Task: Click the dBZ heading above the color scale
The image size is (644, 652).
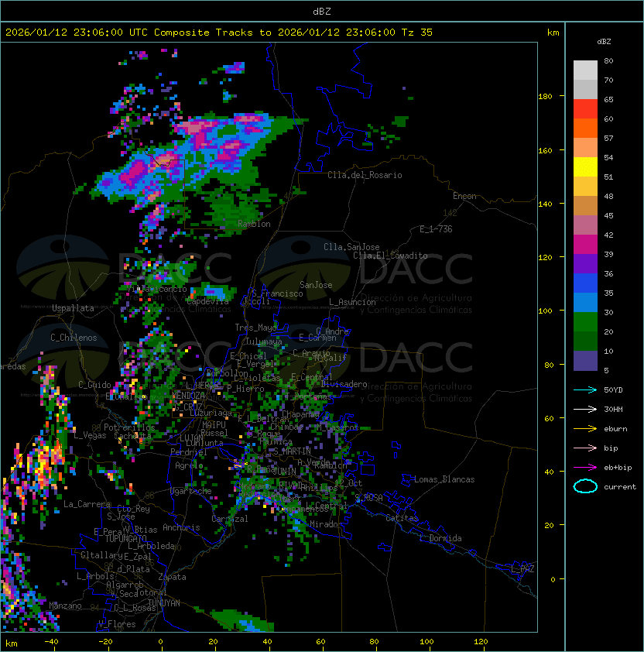Action: point(604,42)
